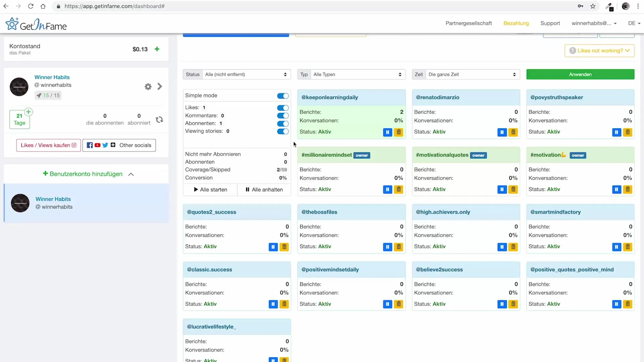Delete the #motivationalquotes source
644x362 pixels.
(x=513, y=189)
